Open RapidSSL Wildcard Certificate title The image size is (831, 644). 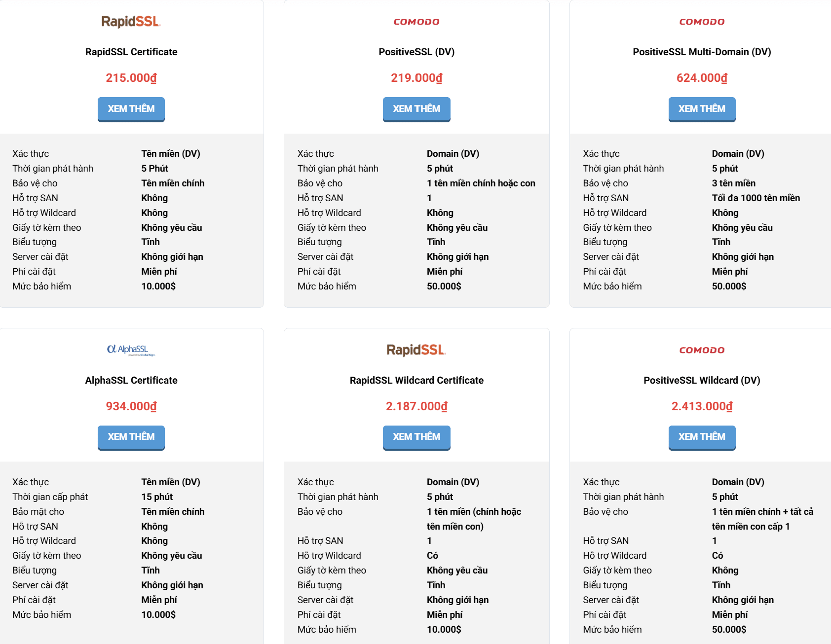(x=416, y=380)
